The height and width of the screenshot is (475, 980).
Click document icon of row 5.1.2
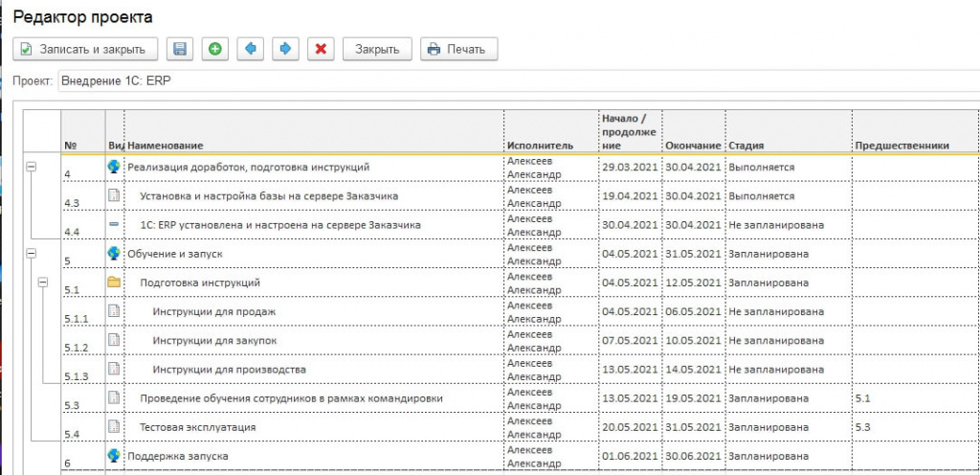[114, 339]
